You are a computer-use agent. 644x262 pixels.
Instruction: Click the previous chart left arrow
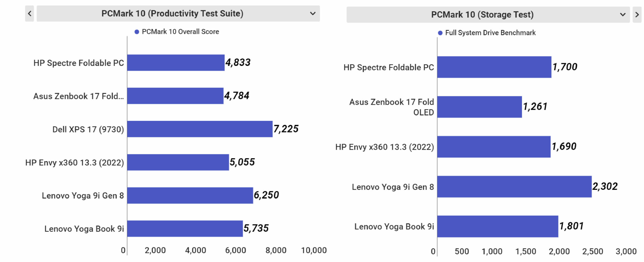(29, 14)
